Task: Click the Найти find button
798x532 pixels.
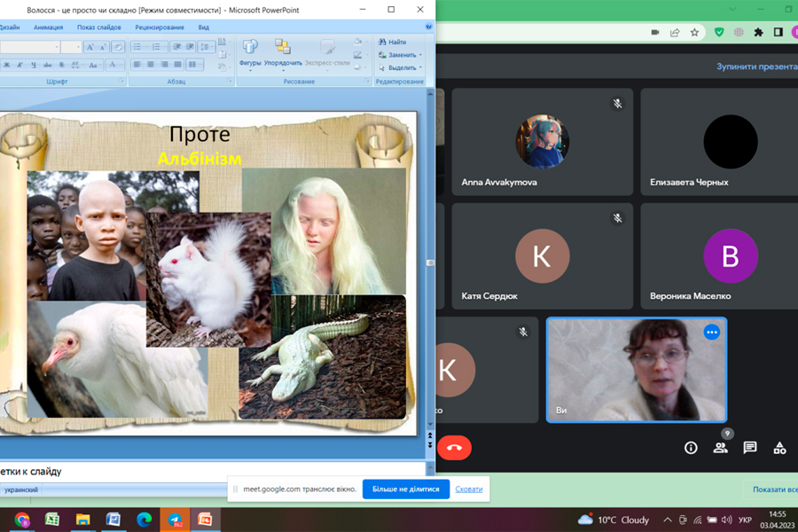Action: 392,42
